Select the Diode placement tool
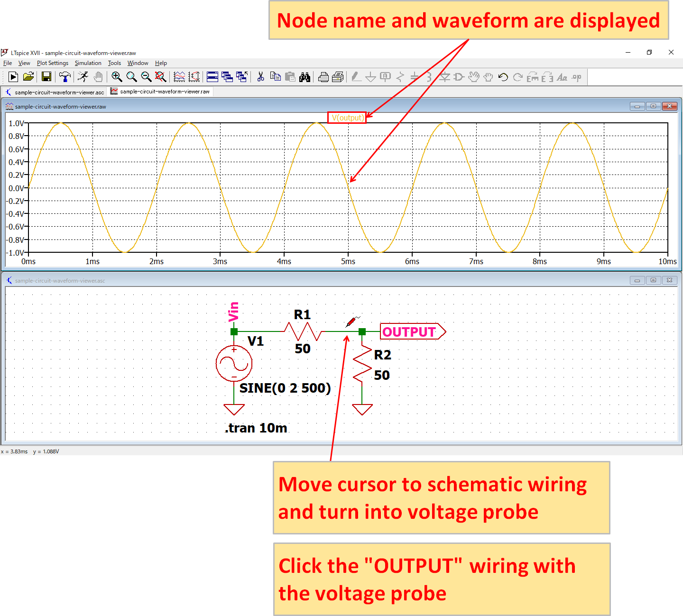Image resolution: width=683 pixels, height=616 pixels. [445, 77]
